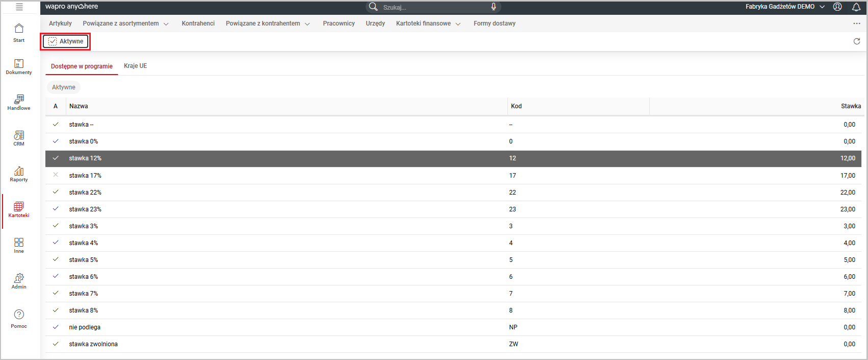Toggle active checkmark for stawka 23%

click(56, 209)
